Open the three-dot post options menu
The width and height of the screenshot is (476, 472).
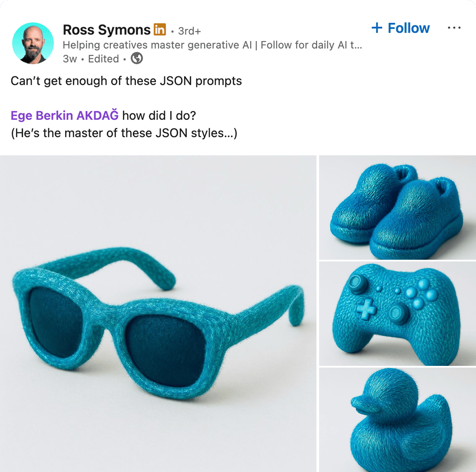[454, 28]
